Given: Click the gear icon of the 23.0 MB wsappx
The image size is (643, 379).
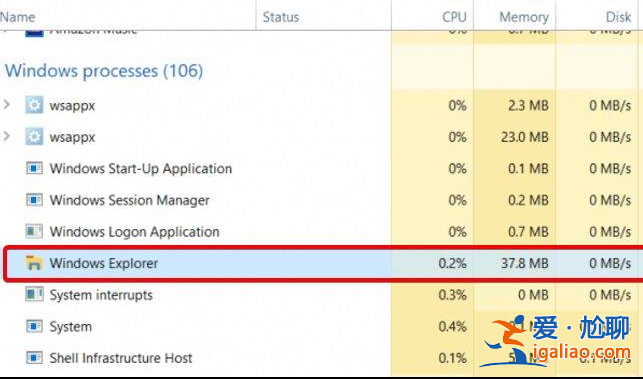Looking at the screenshot, I should pos(34,137).
